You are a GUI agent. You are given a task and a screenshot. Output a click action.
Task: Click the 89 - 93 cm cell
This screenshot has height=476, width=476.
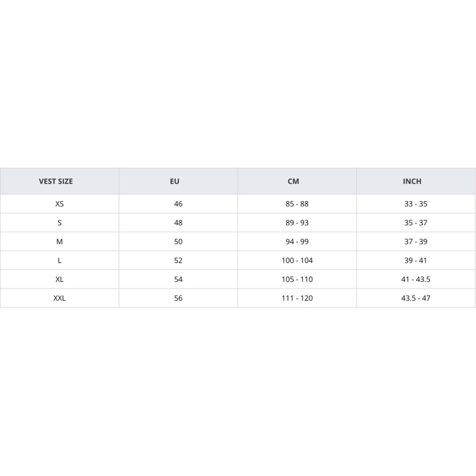[x=297, y=223]
